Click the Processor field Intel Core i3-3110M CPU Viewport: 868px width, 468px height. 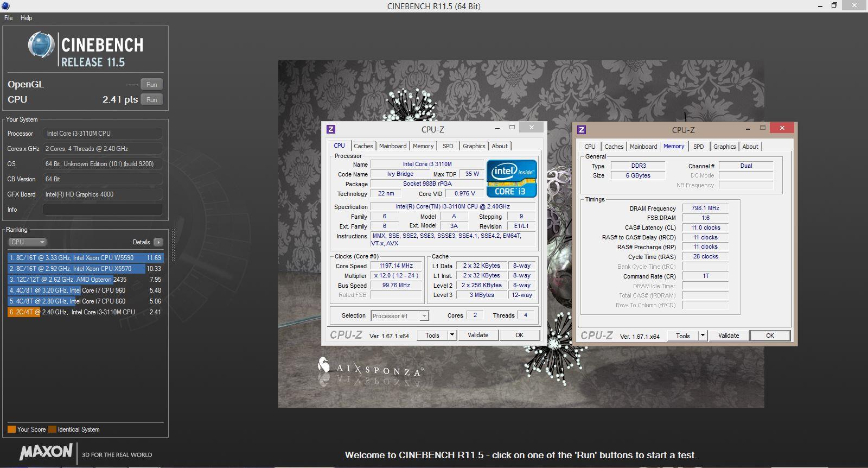[x=103, y=134]
